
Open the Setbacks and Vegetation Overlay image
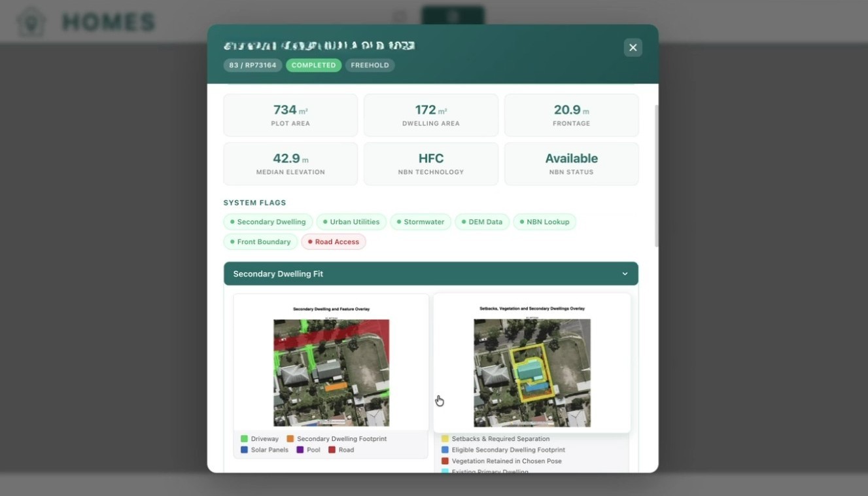[532, 372]
